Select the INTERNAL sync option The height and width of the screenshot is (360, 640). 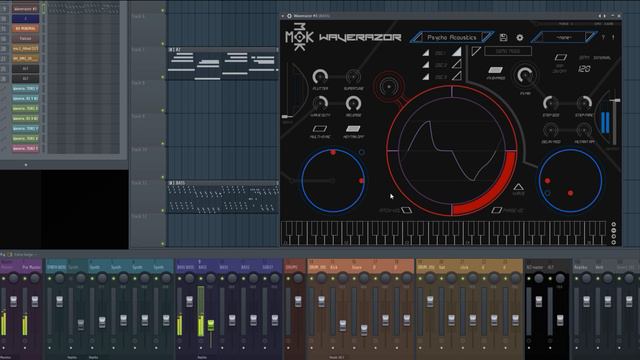pos(602,58)
